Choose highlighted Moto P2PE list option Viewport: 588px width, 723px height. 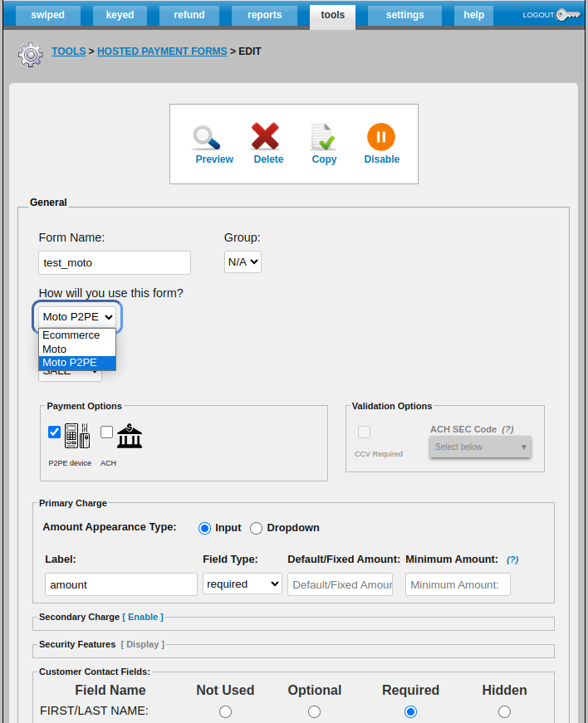tap(77, 363)
